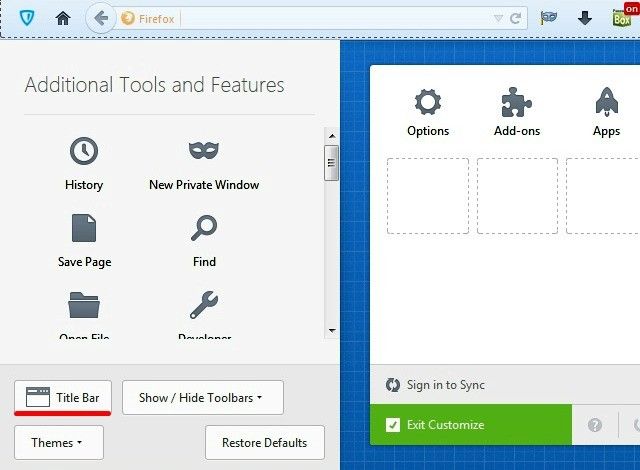This screenshot has width=640, height=470.
Task: Click the help question mark icon
Action: 595,425
